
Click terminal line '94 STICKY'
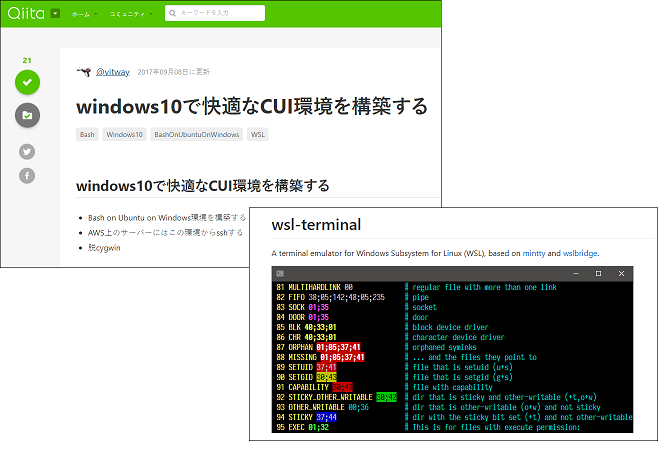(306, 417)
